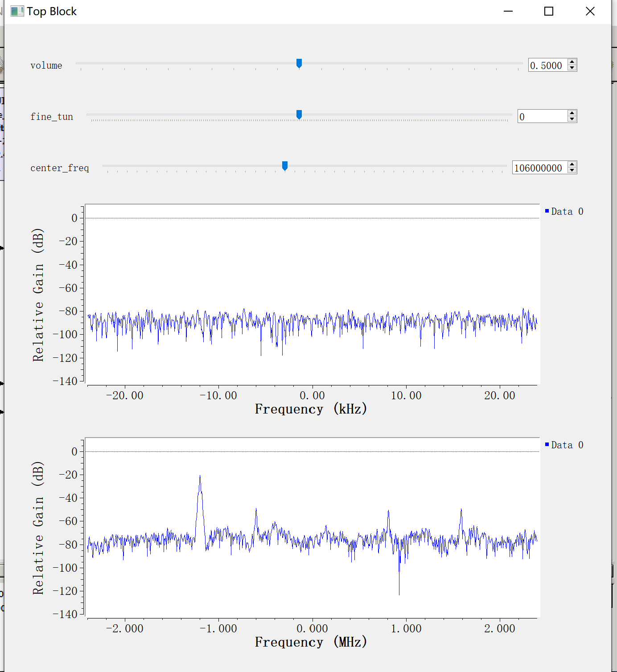
Task: Click the "center_freq" label text
Action: 60,168
